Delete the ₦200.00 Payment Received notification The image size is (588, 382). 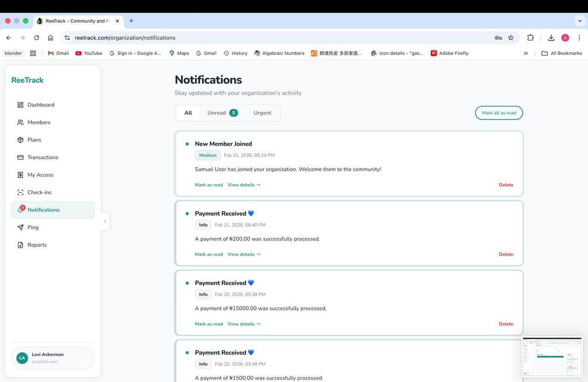(x=506, y=254)
